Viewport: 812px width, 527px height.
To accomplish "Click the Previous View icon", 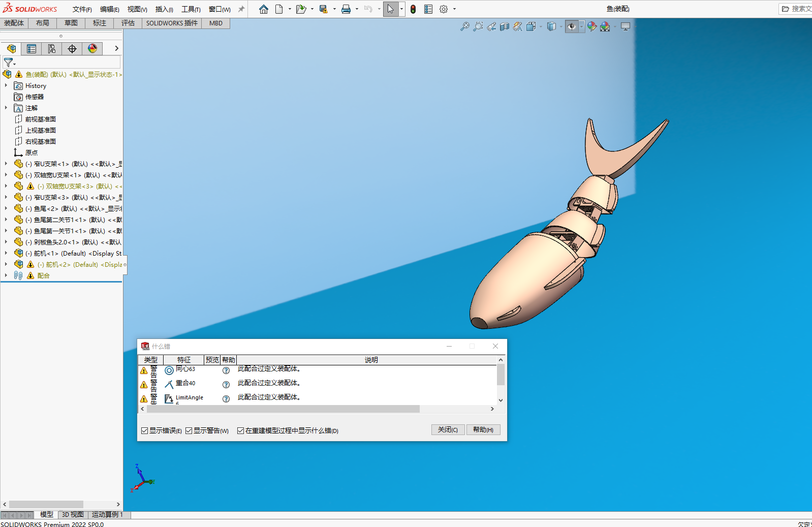I will (x=491, y=26).
